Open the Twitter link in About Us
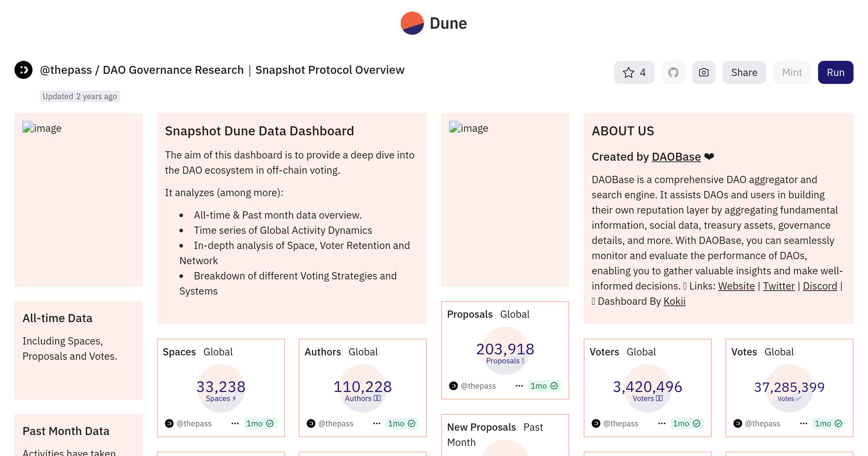This screenshot has width=868, height=456. [x=778, y=286]
